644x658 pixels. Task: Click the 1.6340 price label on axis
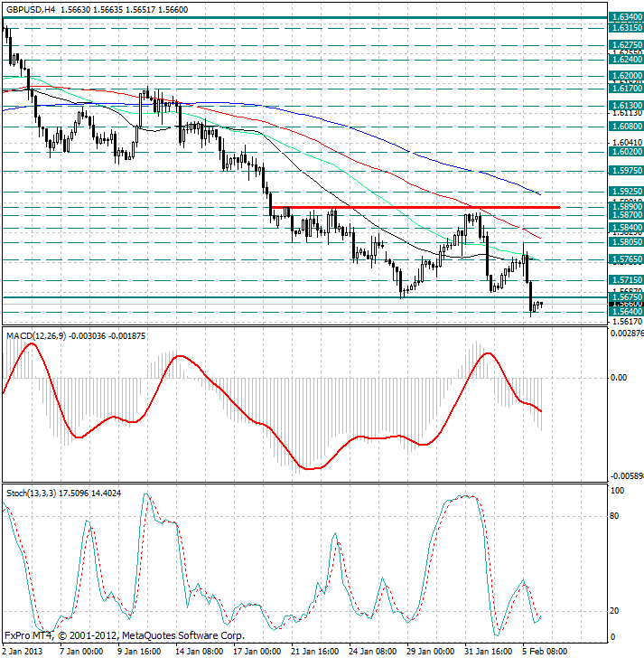coord(626,17)
